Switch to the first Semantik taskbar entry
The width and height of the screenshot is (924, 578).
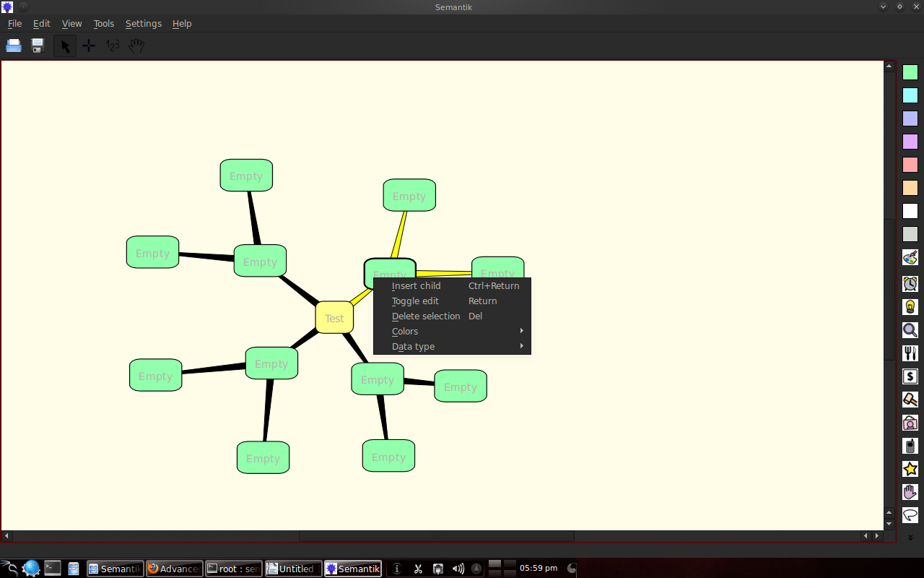[x=115, y=569]
